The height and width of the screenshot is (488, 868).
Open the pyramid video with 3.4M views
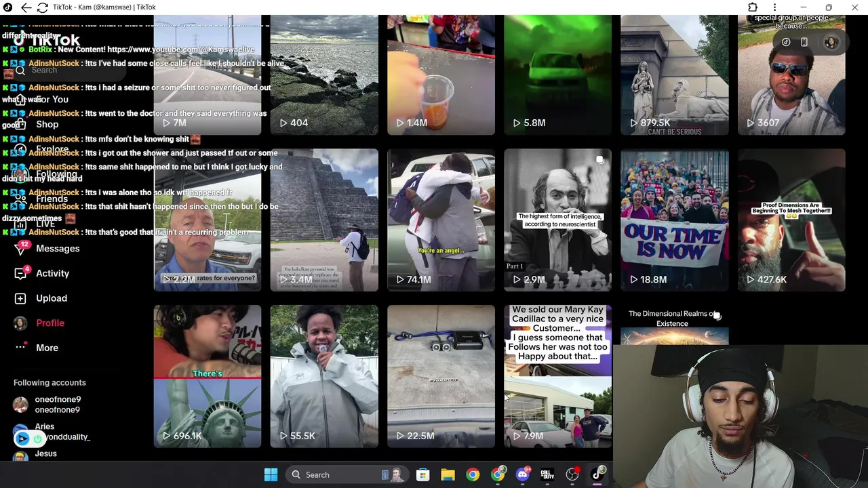(324, 220)
